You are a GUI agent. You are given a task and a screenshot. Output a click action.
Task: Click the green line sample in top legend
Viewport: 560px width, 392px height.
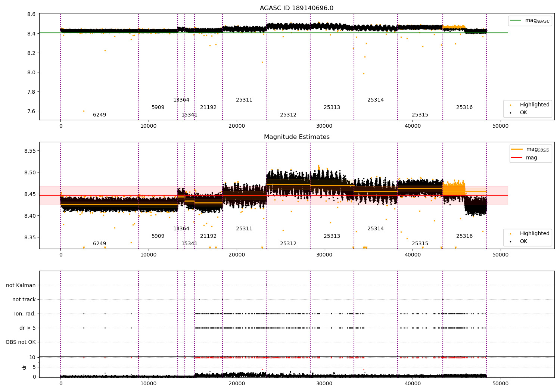tap(516, 21)
